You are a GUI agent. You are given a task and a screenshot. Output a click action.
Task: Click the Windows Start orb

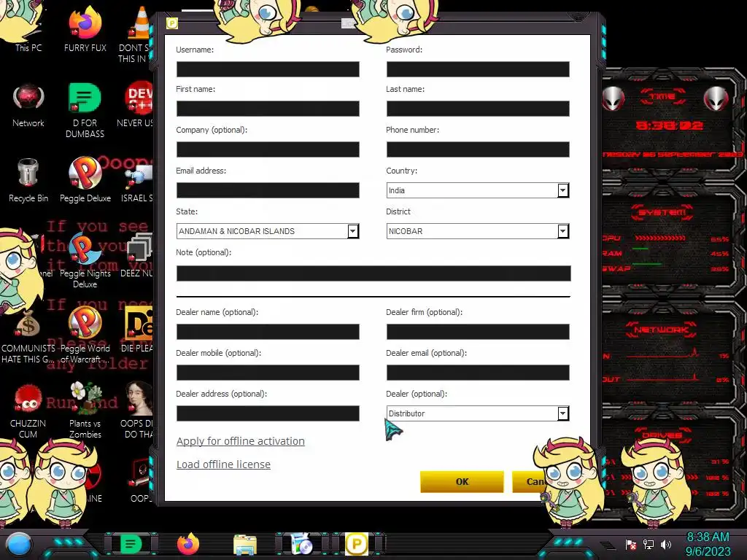[19, 544]
